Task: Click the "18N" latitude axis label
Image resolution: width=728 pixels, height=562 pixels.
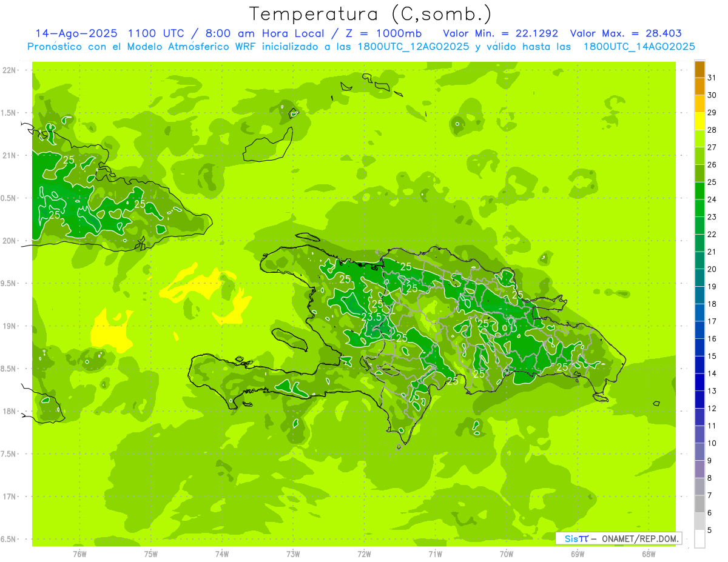Action: click(8, 411)
